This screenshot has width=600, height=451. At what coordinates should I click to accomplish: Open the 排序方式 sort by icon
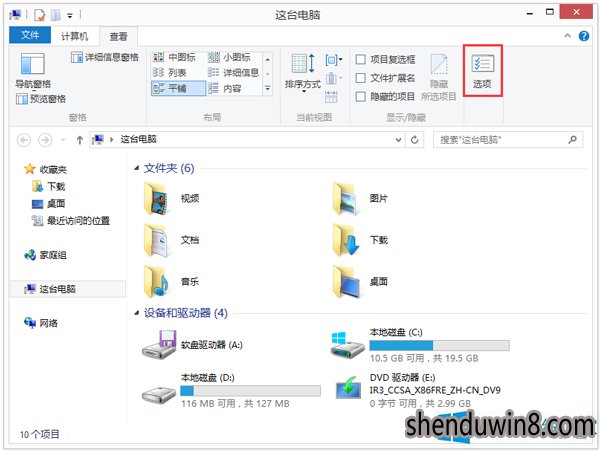(x=303, y=63)
